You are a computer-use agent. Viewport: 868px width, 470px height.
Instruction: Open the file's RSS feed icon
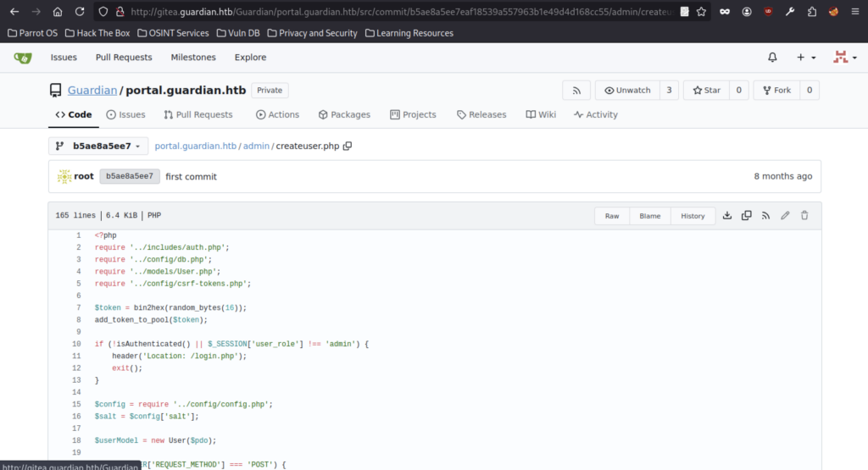click(765, 216)
